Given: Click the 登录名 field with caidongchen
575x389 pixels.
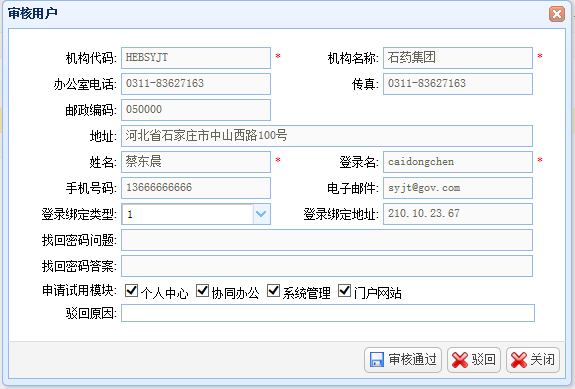Looking at the screenshot, I should pyautogui.click(x=458, y=162).
